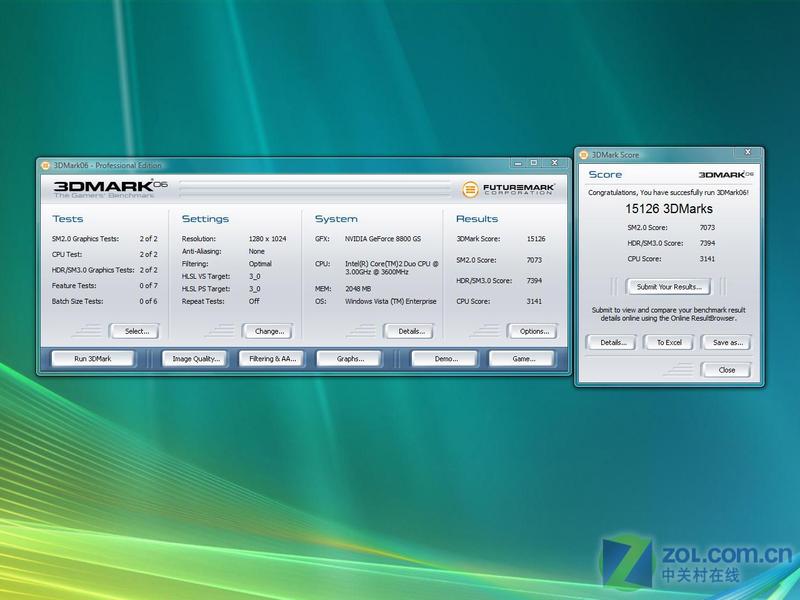
Task: Click the progress bar in main window header
Action: click(315, 189)
